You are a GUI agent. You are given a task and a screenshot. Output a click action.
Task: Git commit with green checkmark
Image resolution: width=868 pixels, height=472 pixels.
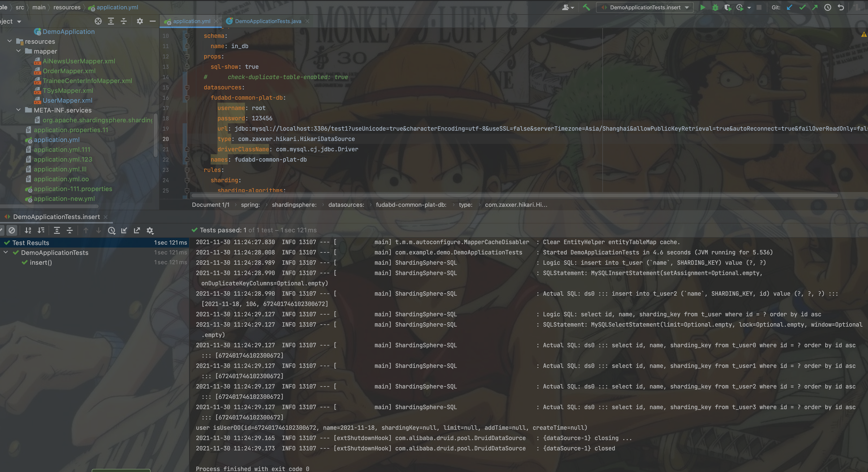[x=802, y=7]
